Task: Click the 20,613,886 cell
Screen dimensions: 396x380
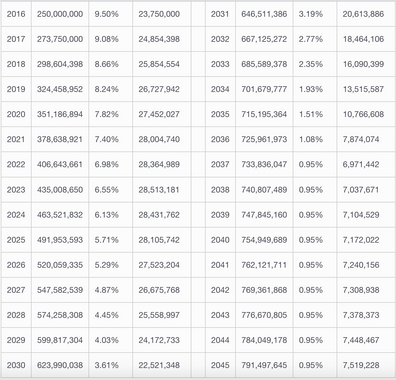Action: 366,14
